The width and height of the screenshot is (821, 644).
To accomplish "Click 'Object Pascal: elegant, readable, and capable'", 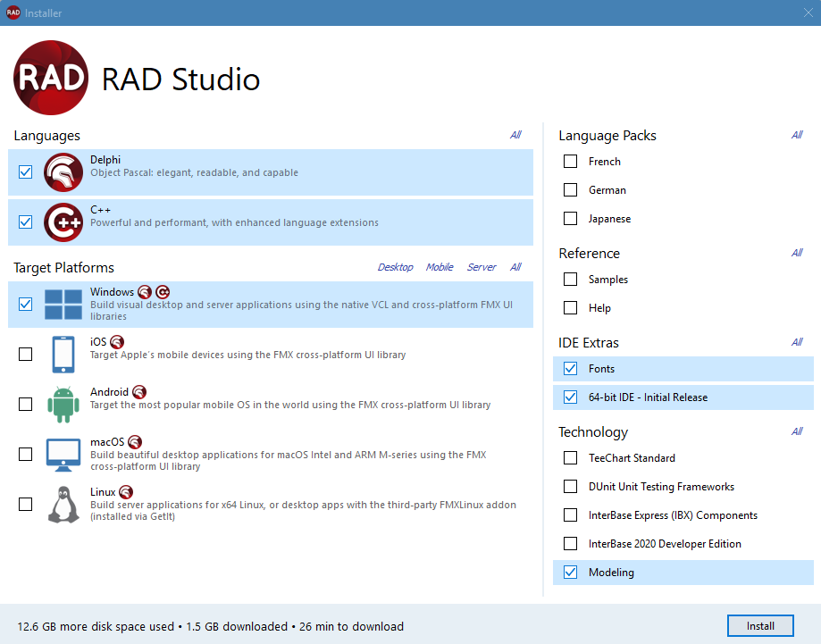I will point(194,172).
